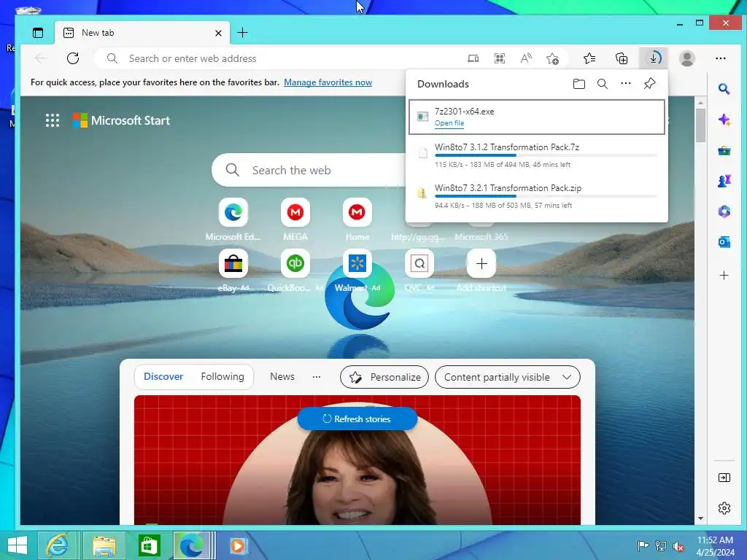Switch to the Discover tab
747x560 pixels.
pyautogui.click(x=163, y=377)
